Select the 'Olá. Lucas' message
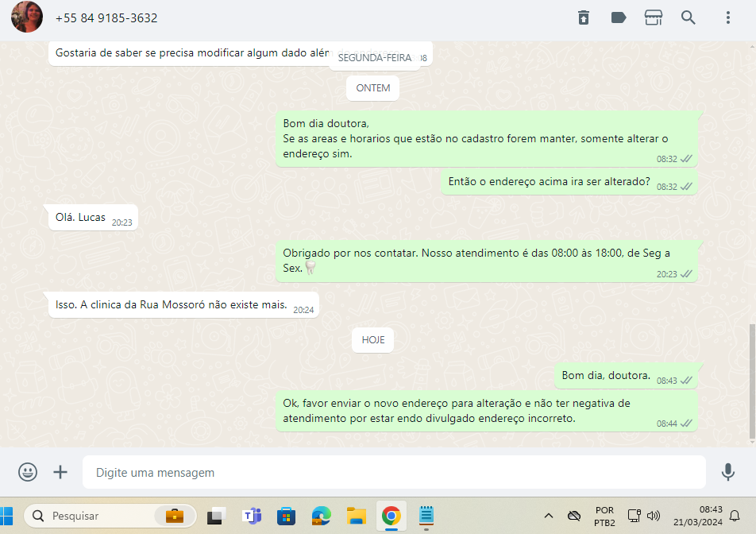756x534 pixels. pyautogui.click(x=93, y=218)
